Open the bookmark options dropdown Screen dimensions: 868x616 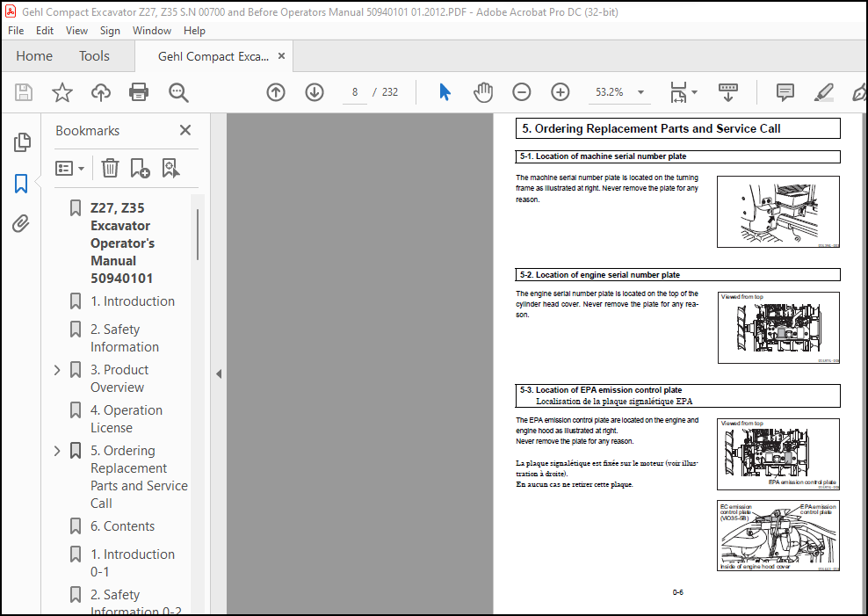coord(69,168)
